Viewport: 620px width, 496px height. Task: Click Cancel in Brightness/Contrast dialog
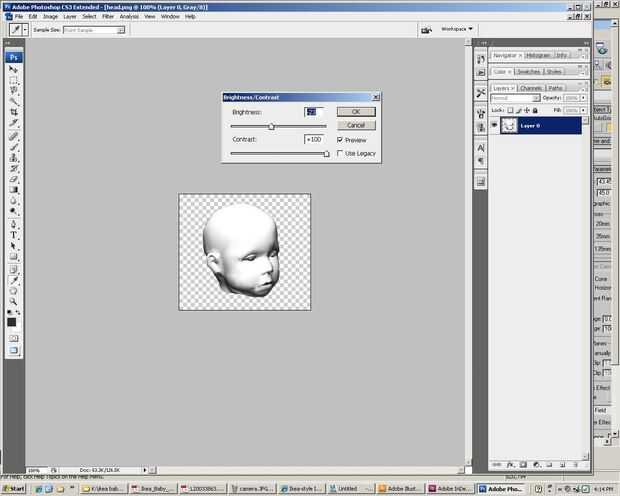(356, 125)
